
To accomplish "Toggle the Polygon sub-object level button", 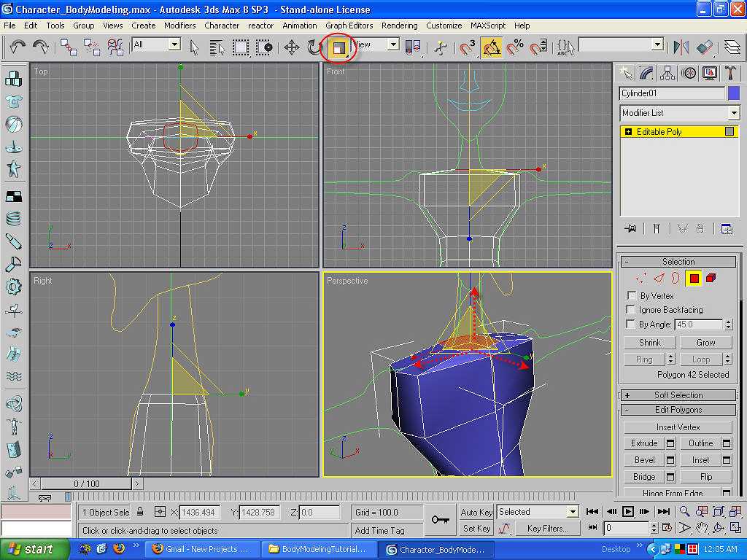I will [x=694, y=278].
